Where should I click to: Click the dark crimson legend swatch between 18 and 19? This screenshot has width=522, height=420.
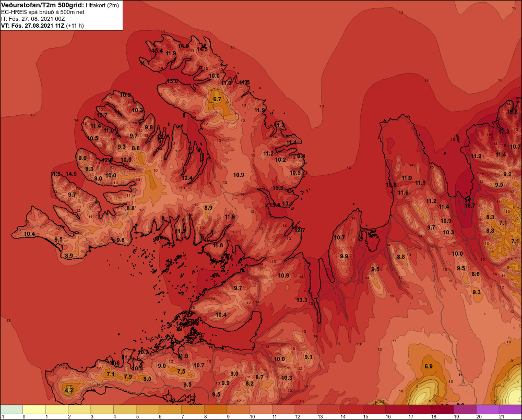(443, 410)
